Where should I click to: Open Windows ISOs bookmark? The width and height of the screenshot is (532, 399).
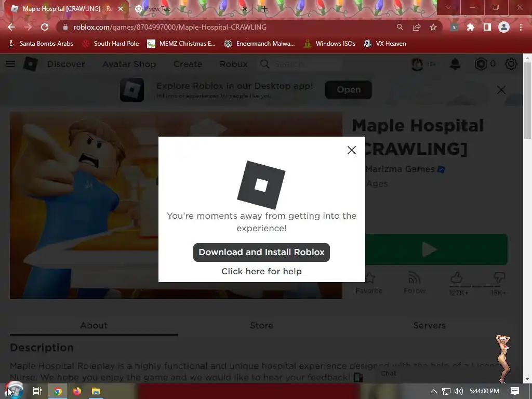point(329,44)
